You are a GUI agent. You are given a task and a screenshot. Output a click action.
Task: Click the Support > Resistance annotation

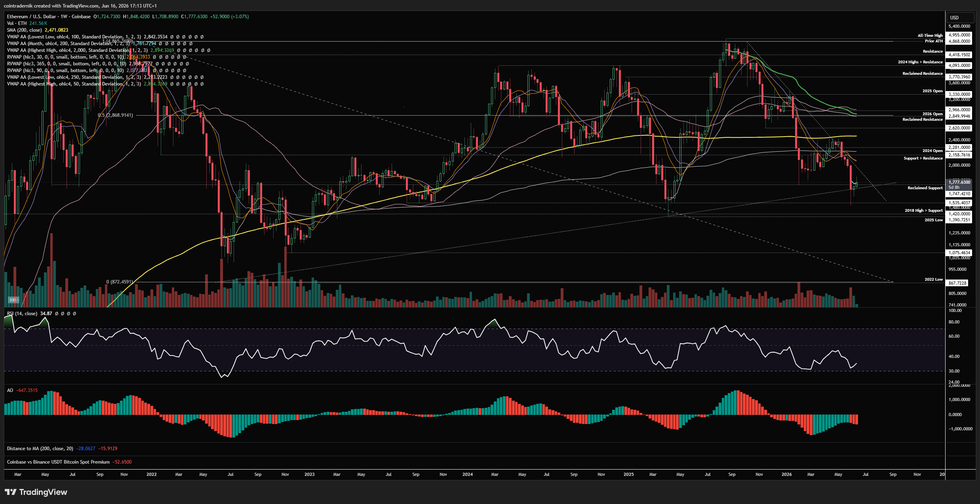[923, 158]
